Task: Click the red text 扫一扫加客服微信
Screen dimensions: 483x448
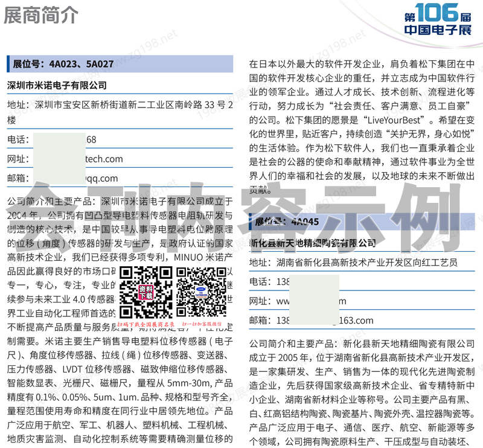Action: point(202,324)
